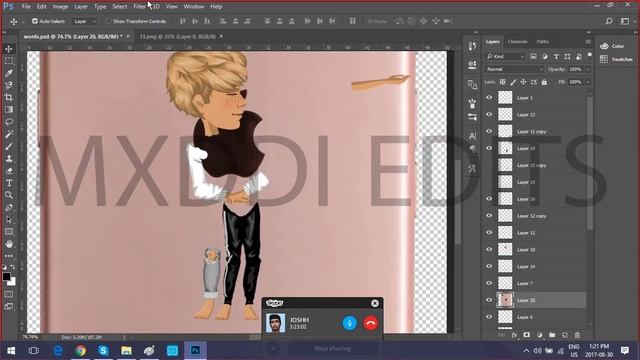Open the Color panel button
640x360 pixels.
point(612,46)
